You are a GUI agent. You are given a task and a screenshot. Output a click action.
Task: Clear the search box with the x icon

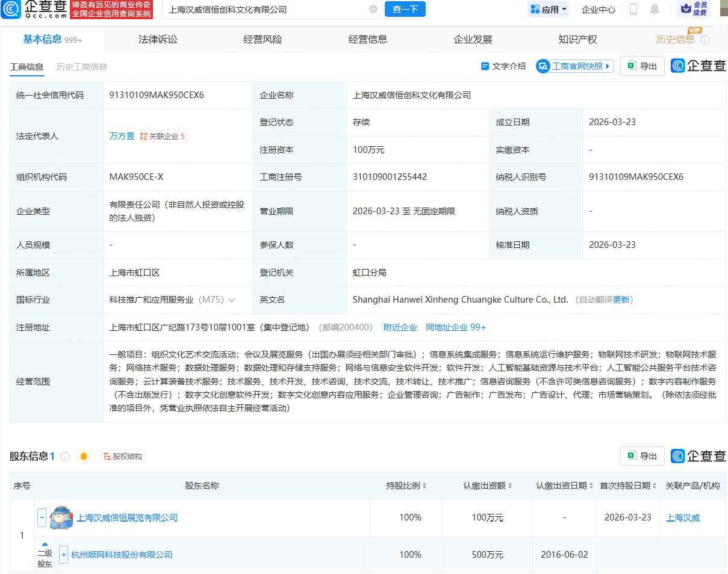(x=373, y=10)
